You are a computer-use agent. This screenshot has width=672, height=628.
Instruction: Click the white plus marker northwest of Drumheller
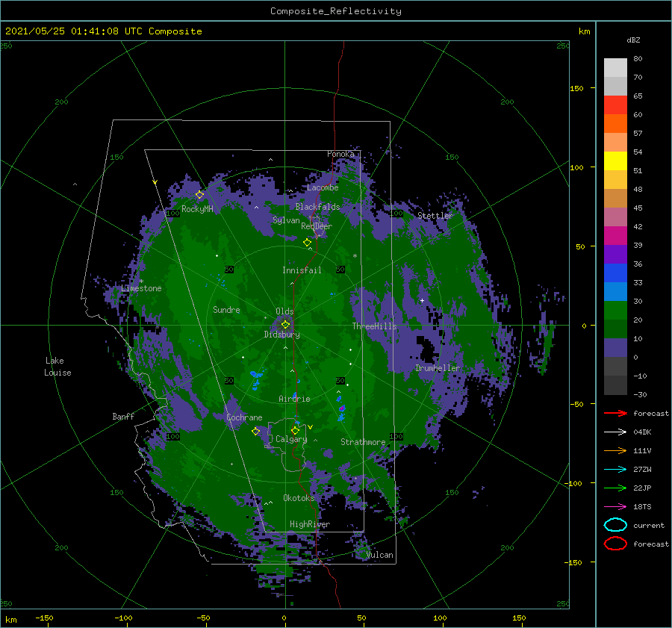tap(422, 300)
